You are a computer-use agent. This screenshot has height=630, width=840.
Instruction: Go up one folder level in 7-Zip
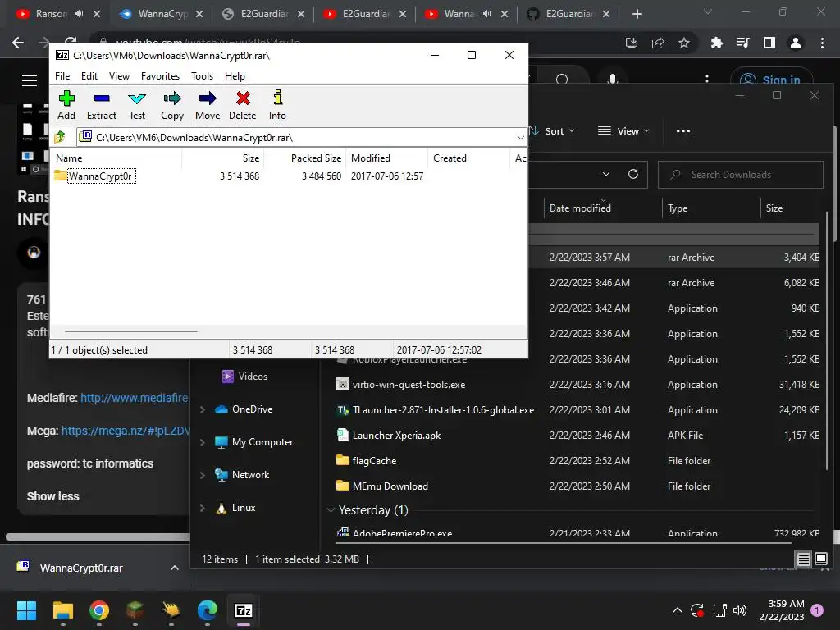click(60, 137)
